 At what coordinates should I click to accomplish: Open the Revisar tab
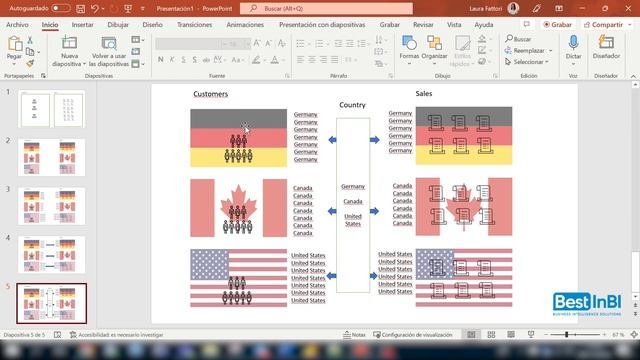(423, 24)
